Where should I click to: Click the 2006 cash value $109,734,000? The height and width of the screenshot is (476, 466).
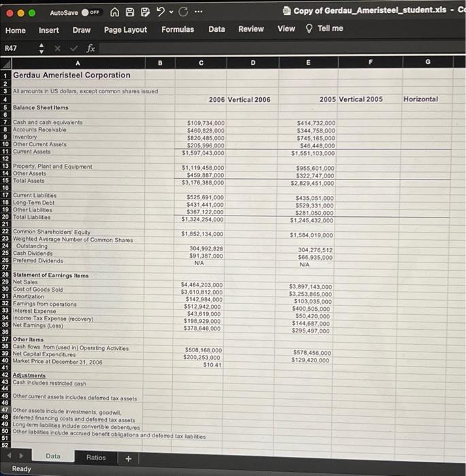point(205,123)
